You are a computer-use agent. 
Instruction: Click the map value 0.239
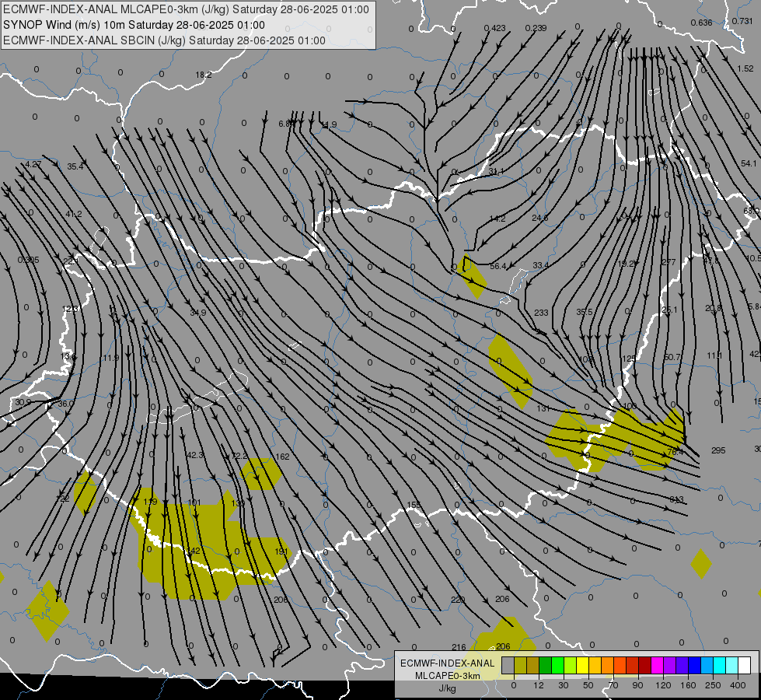click(536, 28)
